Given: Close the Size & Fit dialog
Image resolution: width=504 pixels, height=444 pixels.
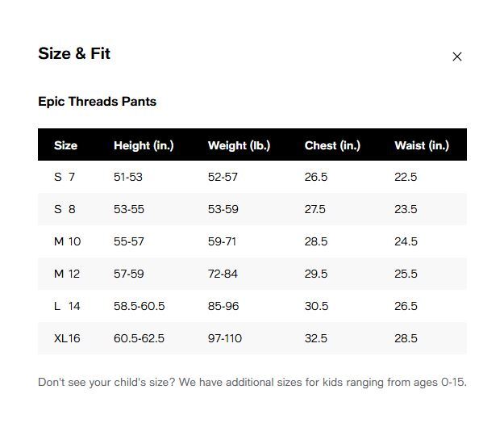Looking at the screenshot, I should click(x=456, y=57).
